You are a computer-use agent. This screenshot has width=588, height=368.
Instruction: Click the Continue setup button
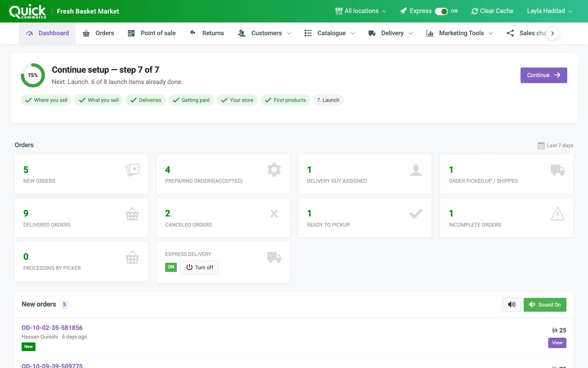[544, 75]
